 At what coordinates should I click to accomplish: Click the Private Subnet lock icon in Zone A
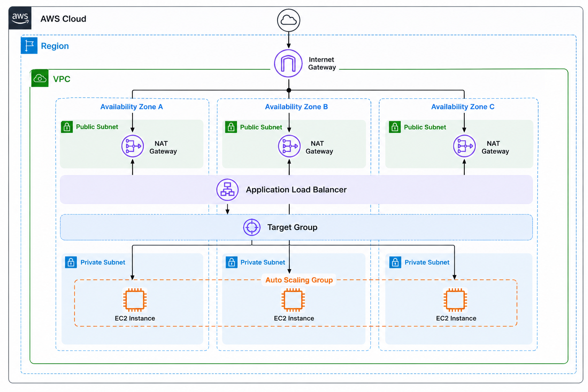tap(71, 262)
